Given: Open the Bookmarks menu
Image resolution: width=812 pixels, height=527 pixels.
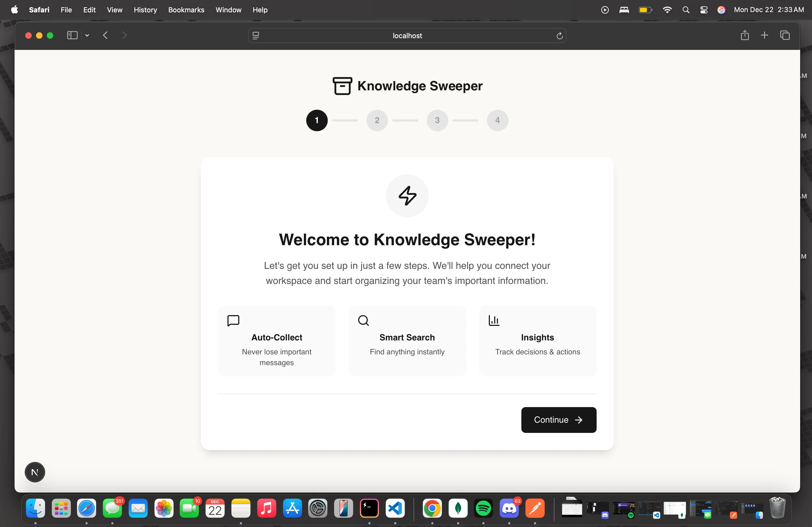Looking at the screenshot, I should 186,10.
